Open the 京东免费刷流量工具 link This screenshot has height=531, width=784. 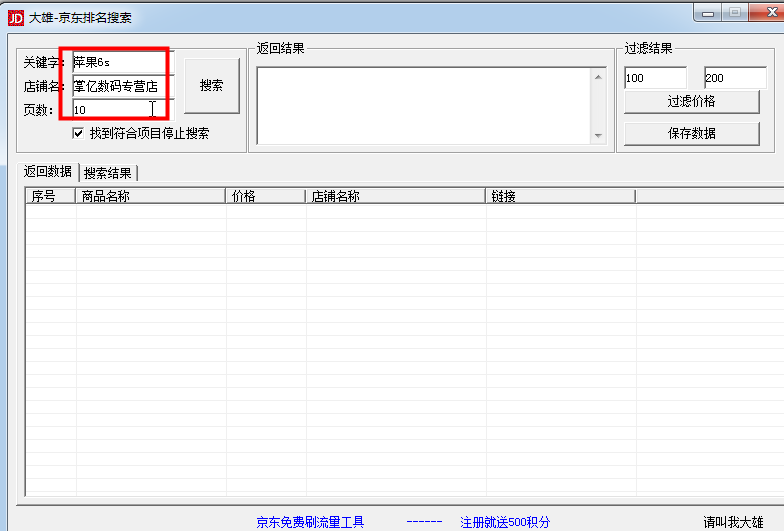pyautogui.click(x=310, y=522)
